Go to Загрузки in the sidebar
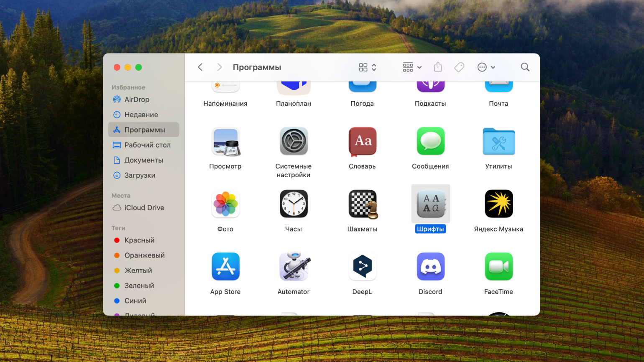 point(140,175)
